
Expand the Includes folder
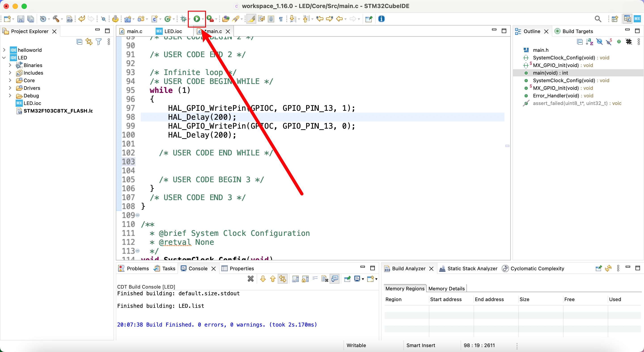(10, 73)
